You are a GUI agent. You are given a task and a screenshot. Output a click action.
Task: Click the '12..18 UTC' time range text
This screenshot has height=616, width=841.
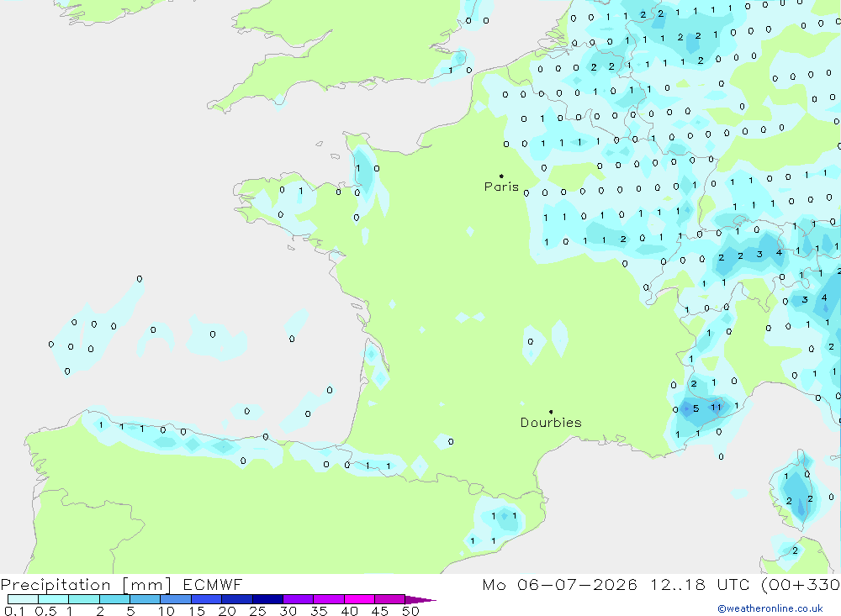pos(700,585)
